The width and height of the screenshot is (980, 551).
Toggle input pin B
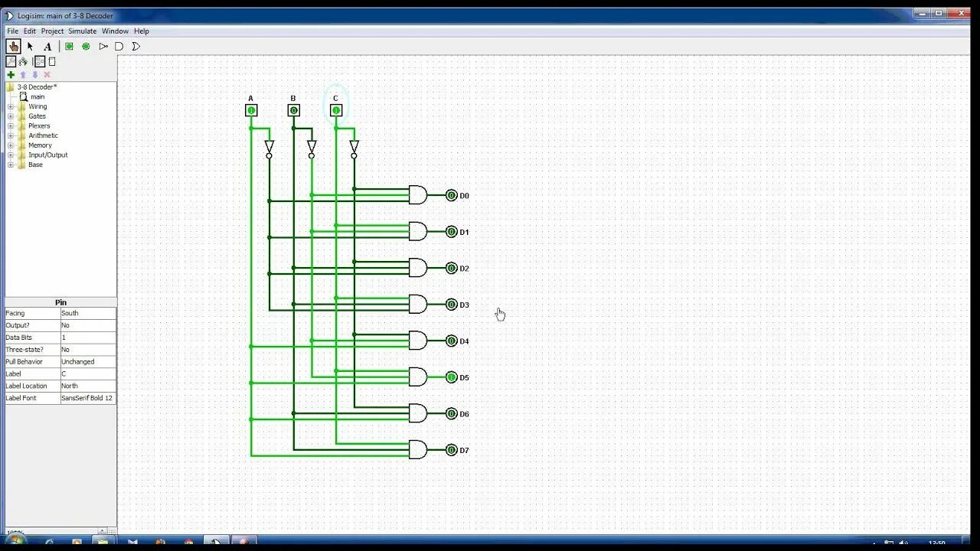pyautogui.click(x=293, y=110)
